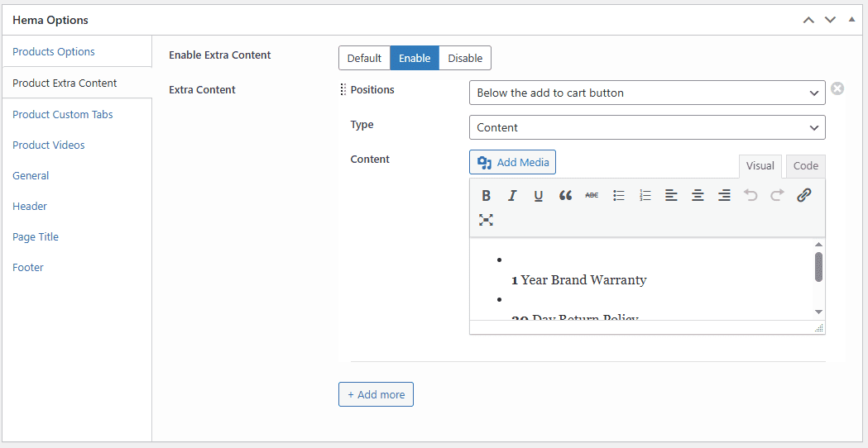Image resolution: width=868 pixels, height=448 pixels.
Task: Toggle bold formatting in the editor
Action: (x=487, y=196)
